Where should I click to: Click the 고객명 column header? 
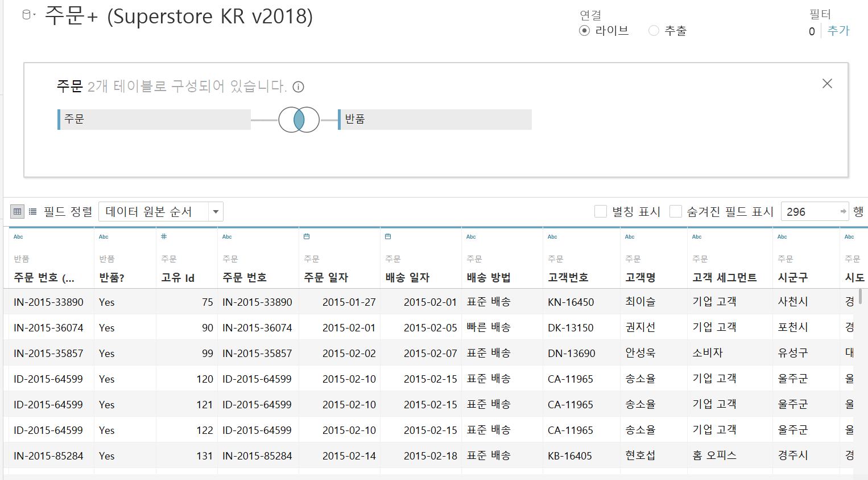tap(640, 278)
